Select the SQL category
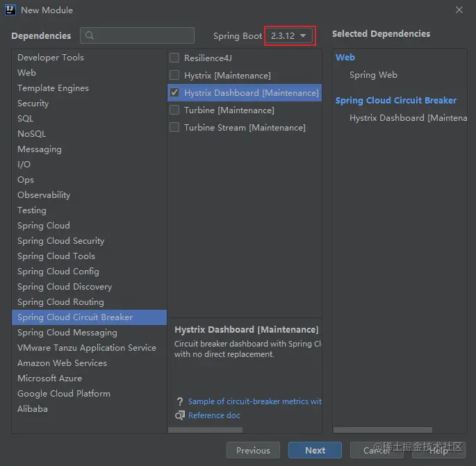 click(x=89, y=118)
